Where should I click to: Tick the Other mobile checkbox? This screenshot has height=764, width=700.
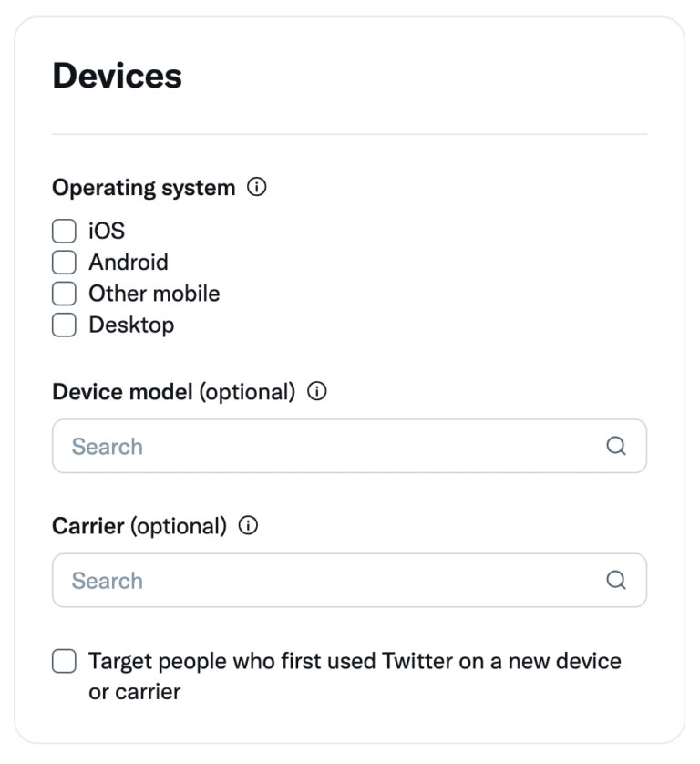click(64, 294)
